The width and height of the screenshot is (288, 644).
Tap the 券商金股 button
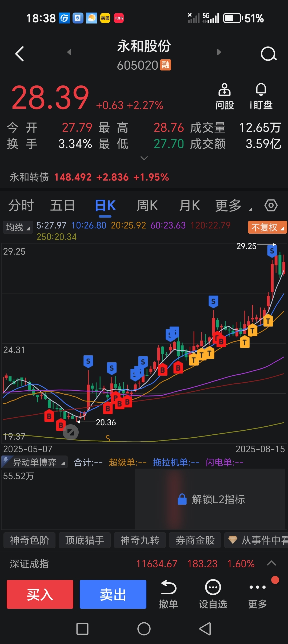(195, 540)
